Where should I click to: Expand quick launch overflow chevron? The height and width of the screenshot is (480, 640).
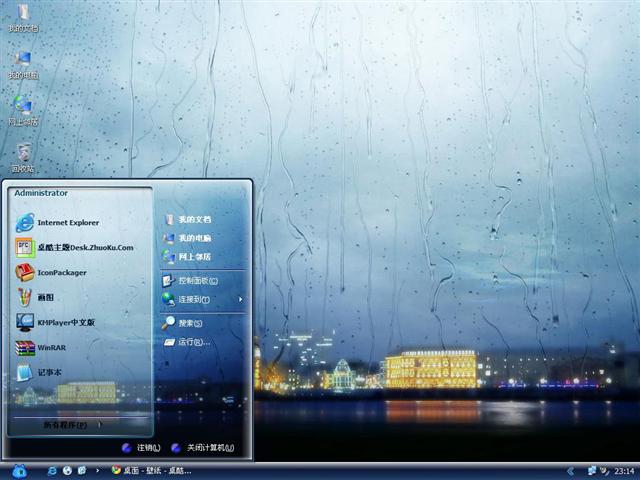click(x=97, y=471)
